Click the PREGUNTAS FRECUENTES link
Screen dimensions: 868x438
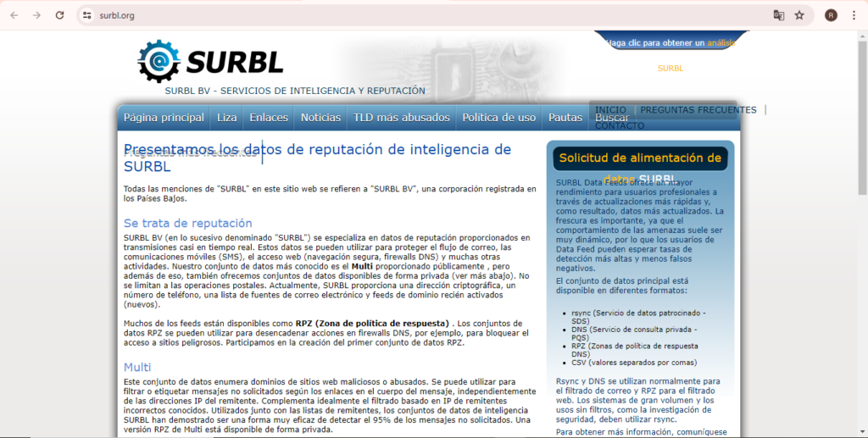pos(698,110)
